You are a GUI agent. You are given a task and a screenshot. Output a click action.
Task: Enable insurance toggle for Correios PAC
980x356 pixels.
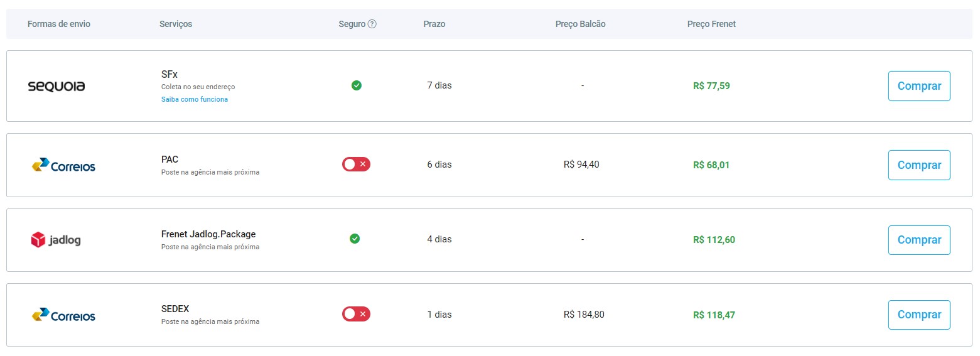(x=356, y=165)
